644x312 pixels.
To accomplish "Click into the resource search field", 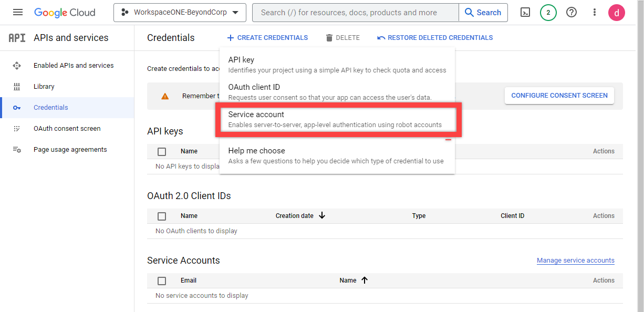I will point(356,13).
